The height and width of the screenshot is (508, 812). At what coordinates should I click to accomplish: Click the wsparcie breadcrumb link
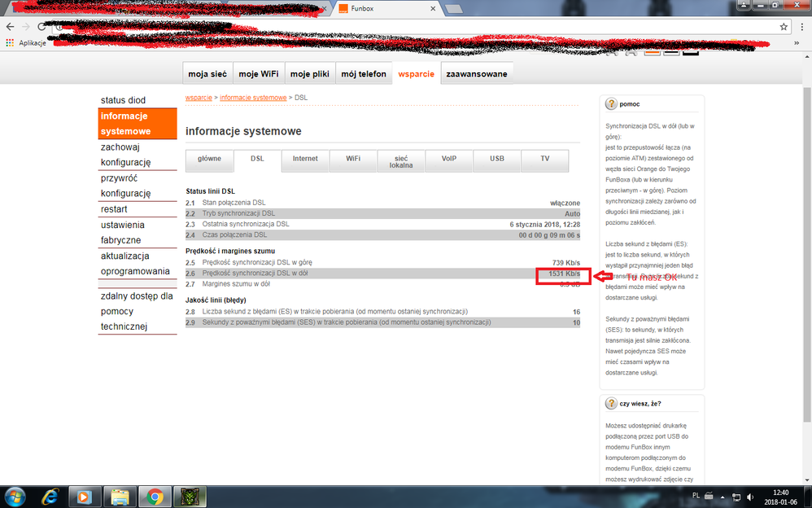199,98
